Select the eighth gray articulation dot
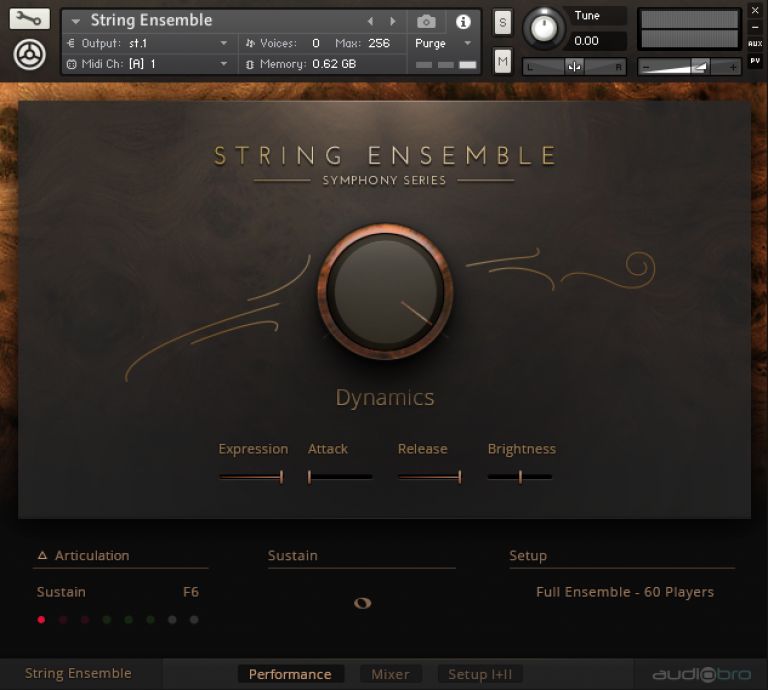This screenshot has height=690, width=768. [x=194, y=620]
